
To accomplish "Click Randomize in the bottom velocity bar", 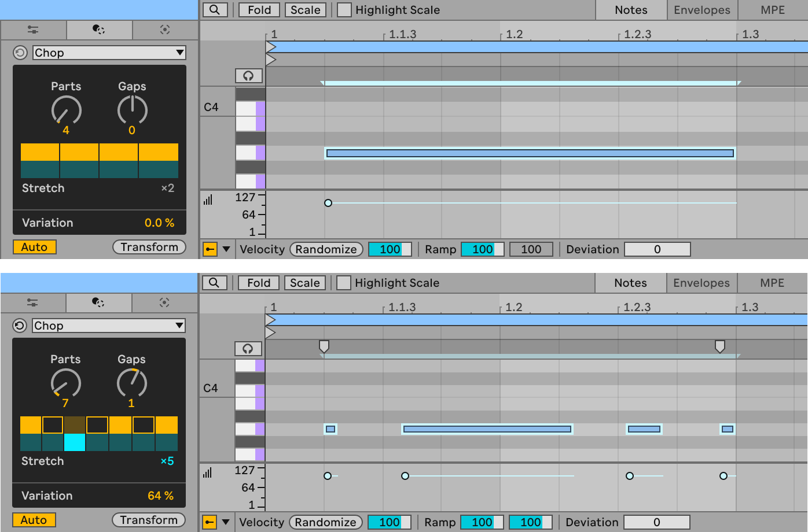I will [326, 522].
